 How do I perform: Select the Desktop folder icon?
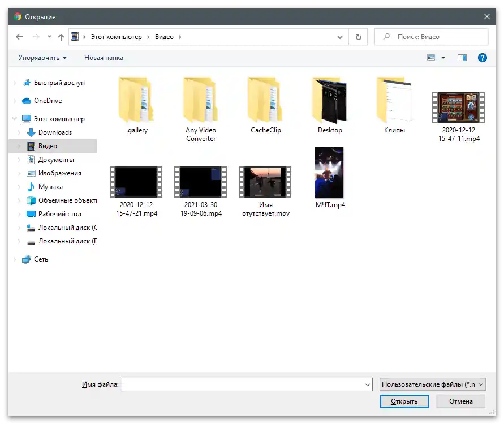point(330,100)
